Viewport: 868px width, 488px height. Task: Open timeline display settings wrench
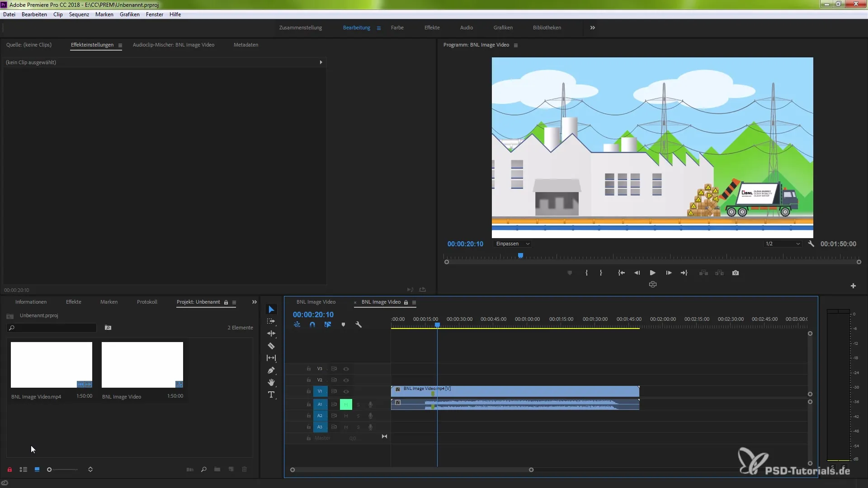coord(359,325)
